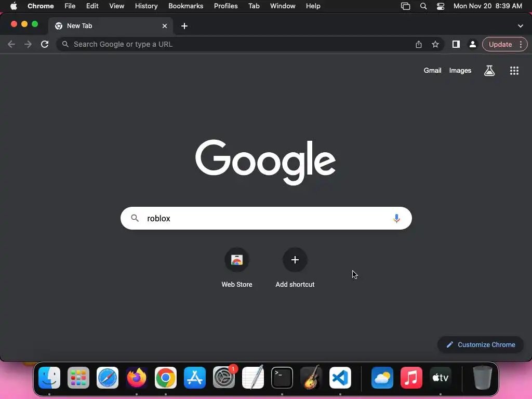This screenshot has height=399, width=532.
Task: Focus the Google search box containing roblox
Action: click(x=266, y=218)
